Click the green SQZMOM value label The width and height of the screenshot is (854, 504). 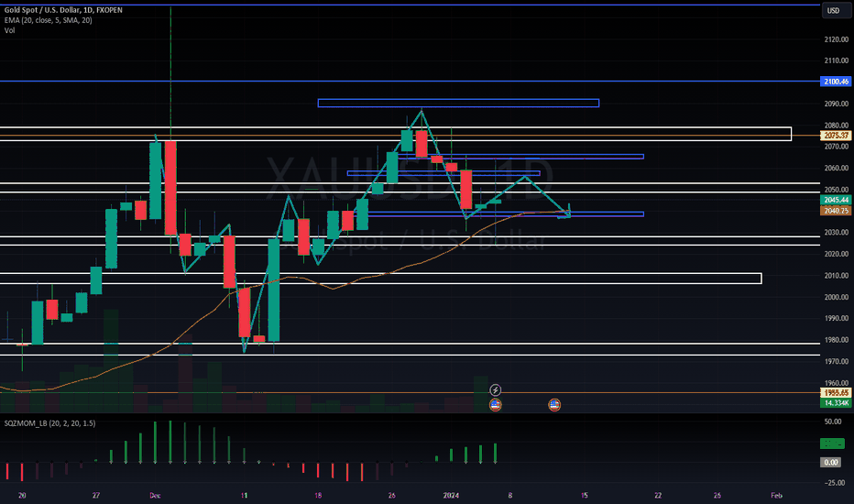(832, 444)
